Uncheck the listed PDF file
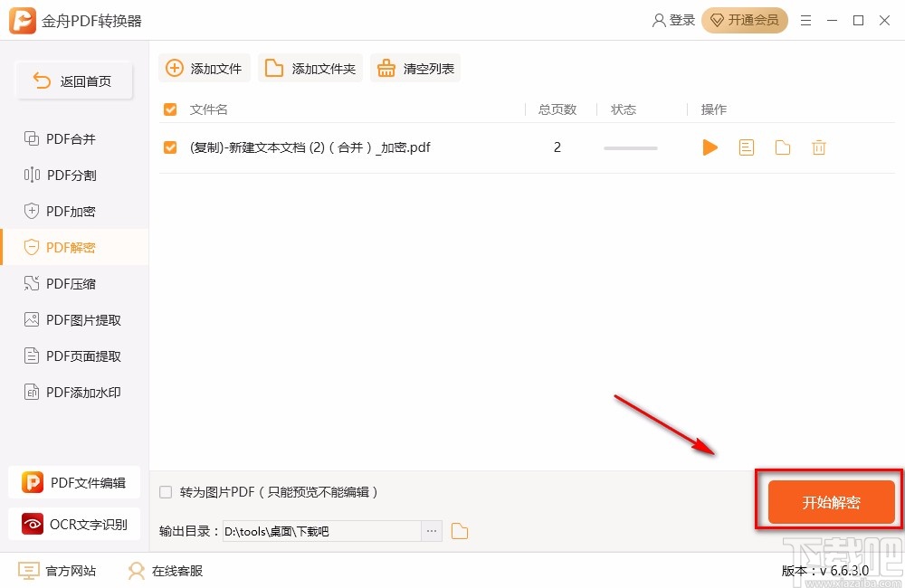The height and width of the screenshot is (588, 905). 170,147
